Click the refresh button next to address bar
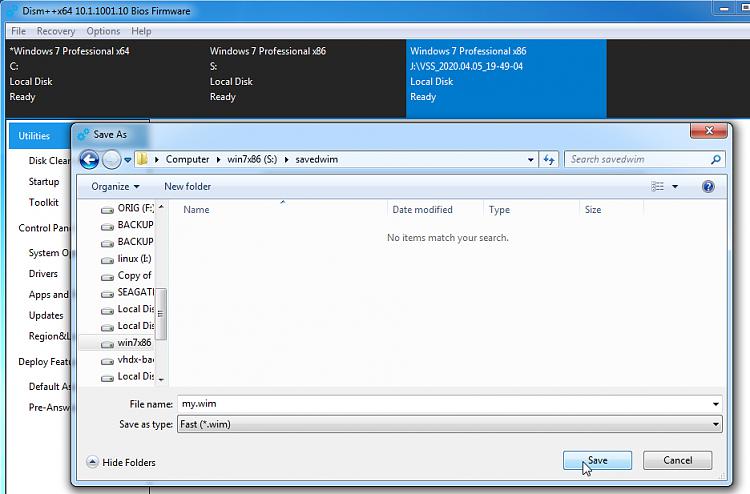This screenshot has width=750, height=494. (549, 159)
